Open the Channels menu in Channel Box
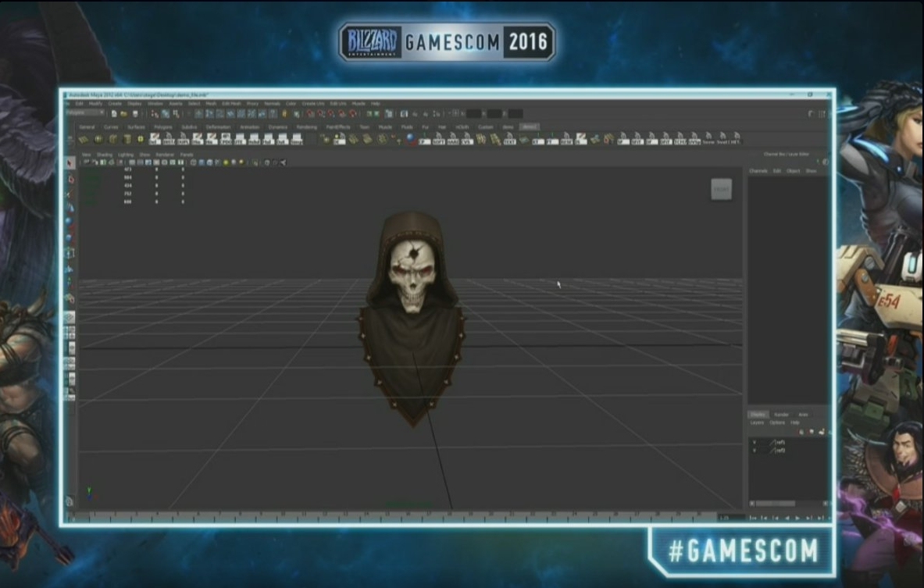 point(758,171)
